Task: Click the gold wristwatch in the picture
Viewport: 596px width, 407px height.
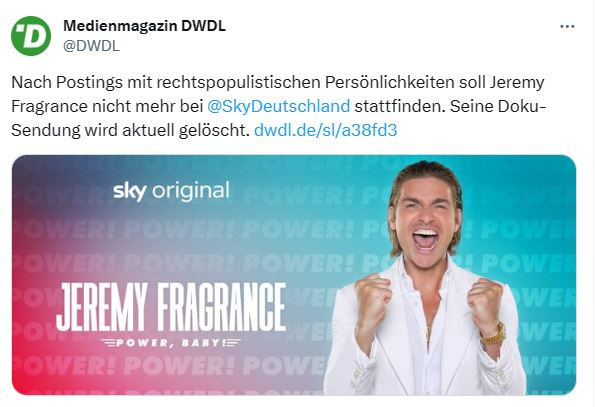Action: coord(493,333)
